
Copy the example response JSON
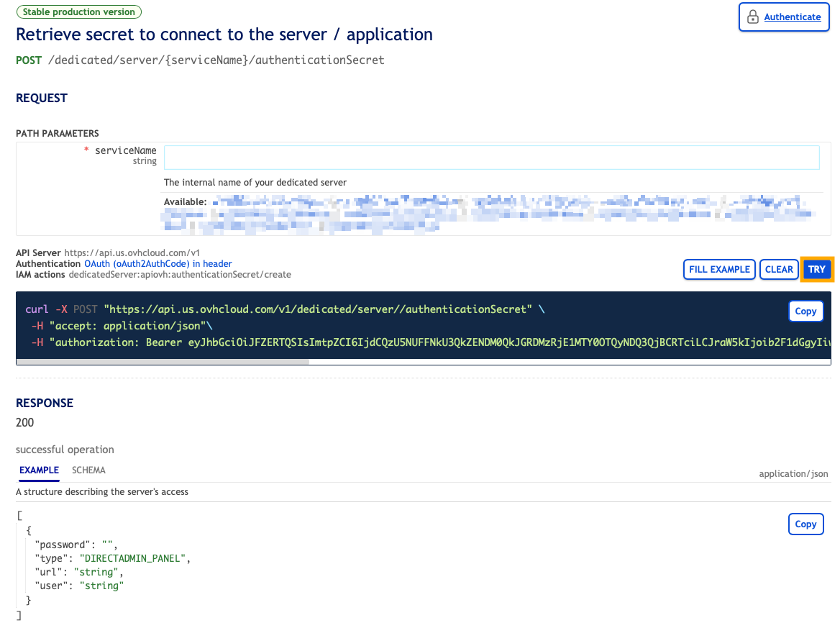[805, 524]
